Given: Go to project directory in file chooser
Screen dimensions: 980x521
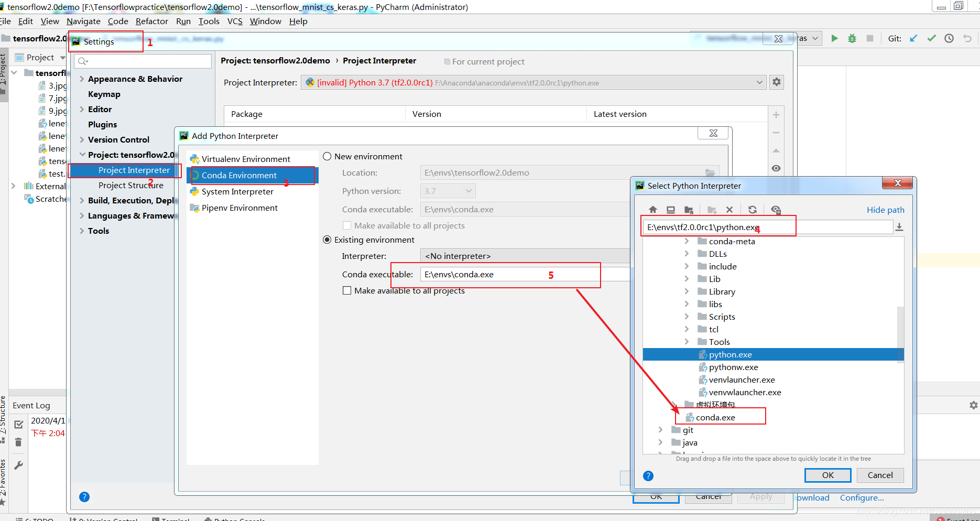Looking at the screenshot, I should 689,210.
